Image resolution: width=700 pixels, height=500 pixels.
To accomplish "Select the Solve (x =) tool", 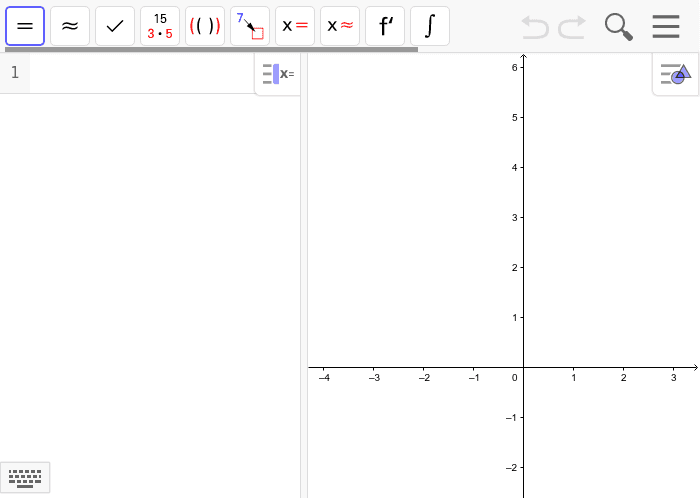I will tap(295, 26).
